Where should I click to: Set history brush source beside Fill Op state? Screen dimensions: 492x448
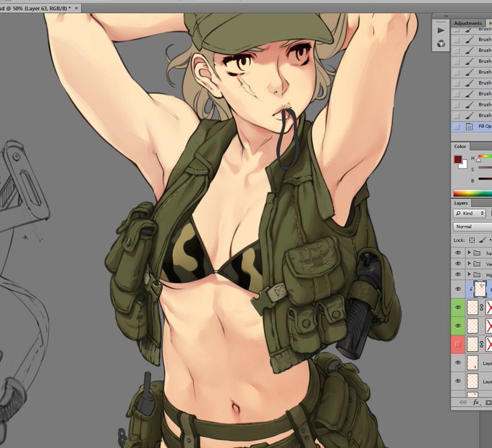point(457,127)
